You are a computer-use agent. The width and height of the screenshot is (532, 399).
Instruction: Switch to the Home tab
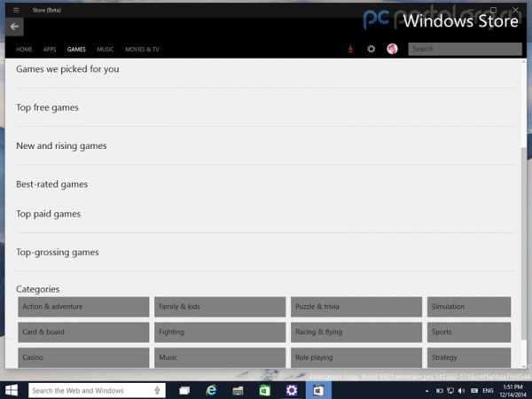[x=24, y=49]
